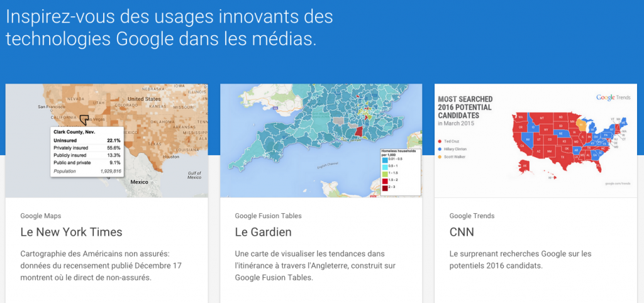Select the Google Maps label
Image resolution: width=644 pixels, height=303 pixels.
coord(41,216)
